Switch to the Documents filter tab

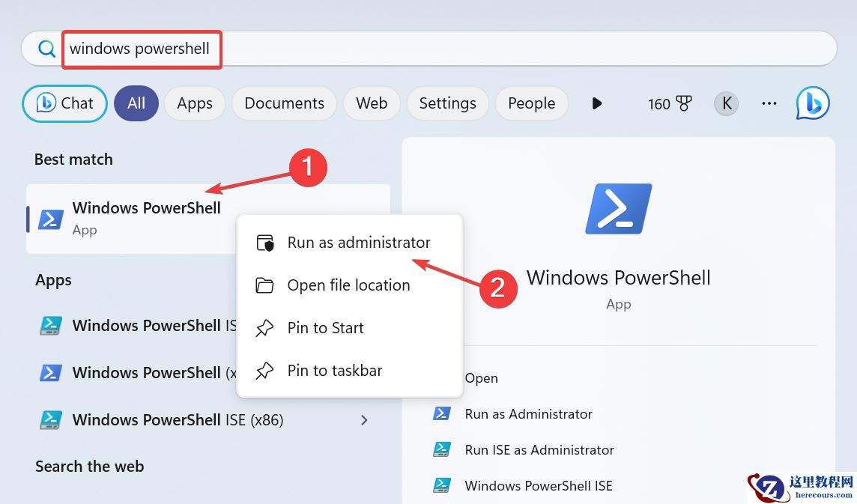[284, 103]
